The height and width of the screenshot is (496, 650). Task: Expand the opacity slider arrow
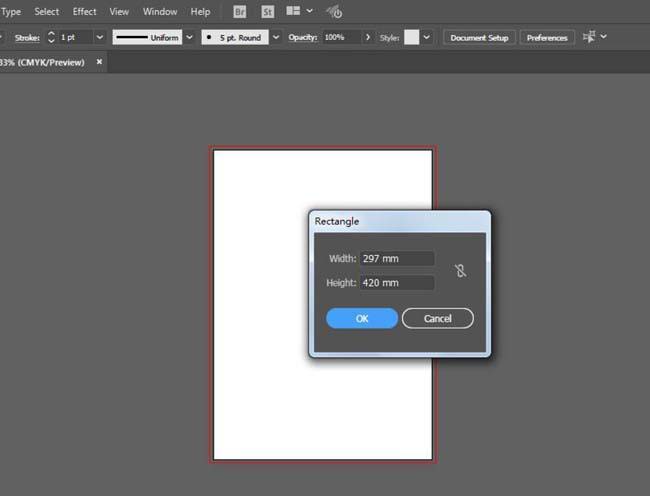pos(368,37)
